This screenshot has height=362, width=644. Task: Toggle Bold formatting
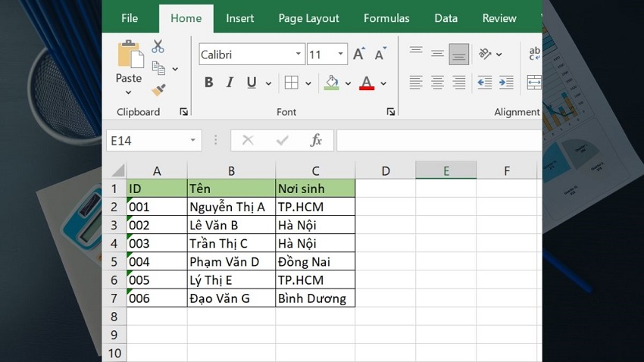[x=208, y=83]
